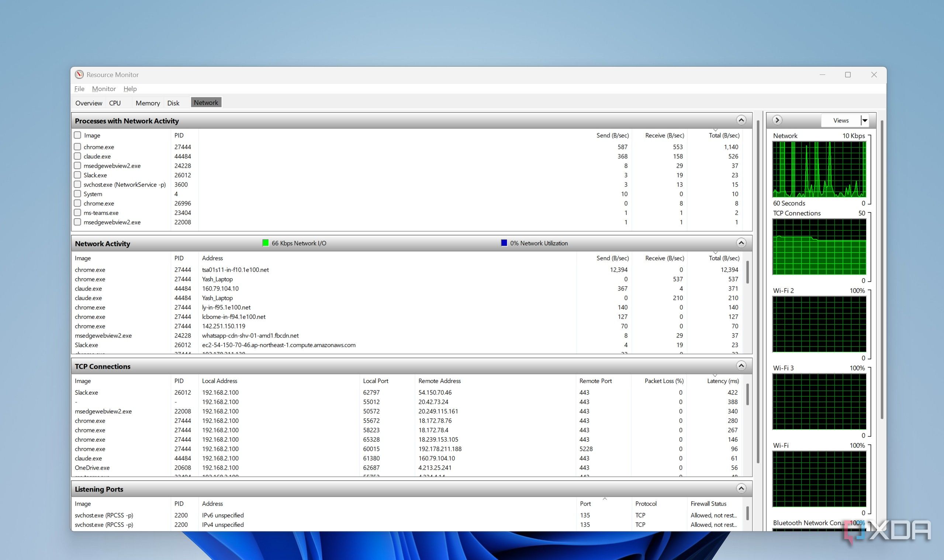Click the blue Network Utilization legend square
Screen dimensions: 944x560
point(504,243)
